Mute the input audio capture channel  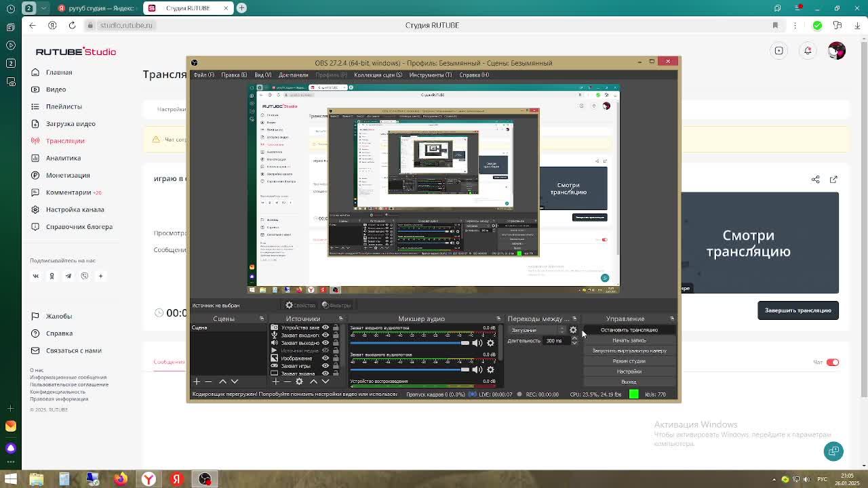point(477,343)
